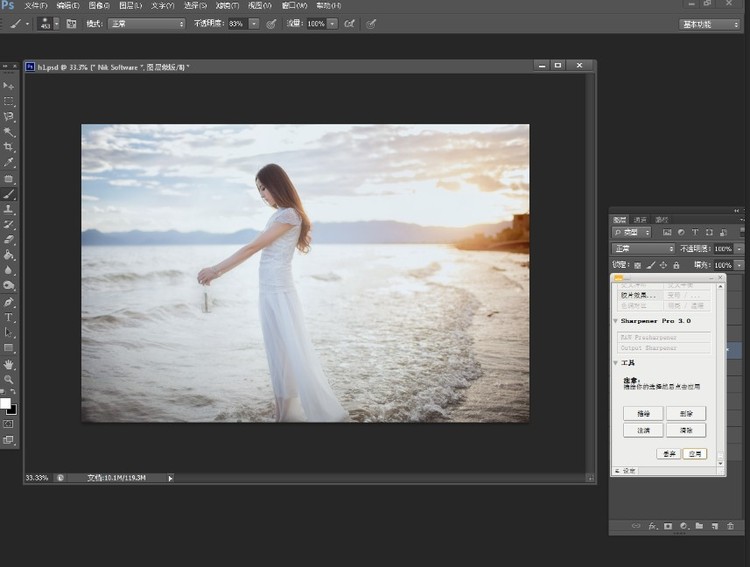
Task: Swap foreground and background colors
Action: (x=13, y=391)
